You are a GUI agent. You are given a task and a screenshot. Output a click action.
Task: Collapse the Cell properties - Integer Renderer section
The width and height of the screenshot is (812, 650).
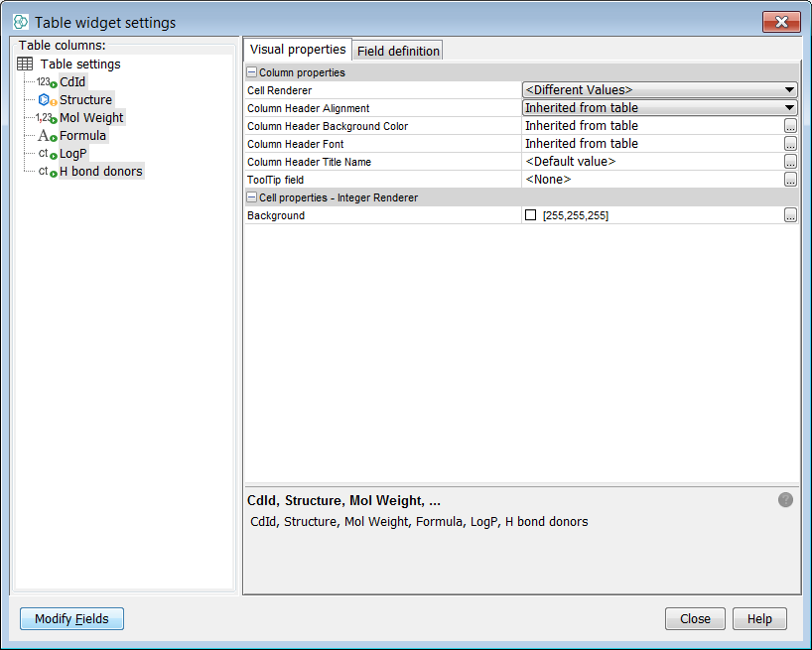[252, 197]
